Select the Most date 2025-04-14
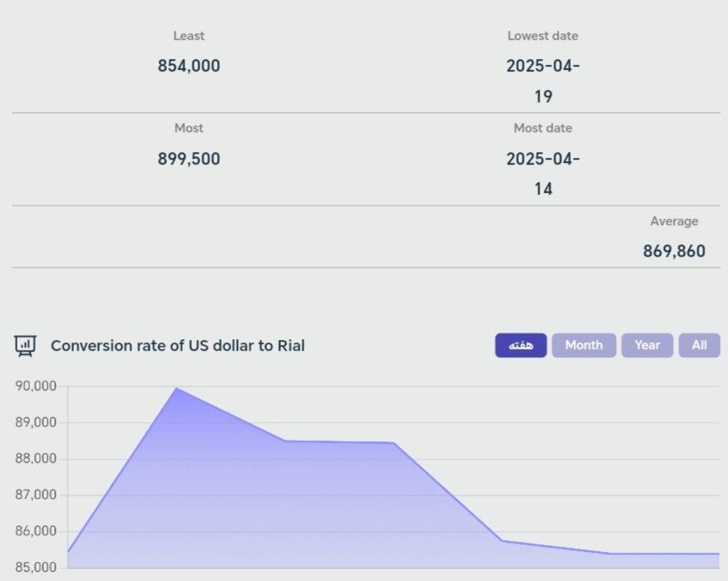The width and height of the screenshot is (728, 581). tap(543, 173)
